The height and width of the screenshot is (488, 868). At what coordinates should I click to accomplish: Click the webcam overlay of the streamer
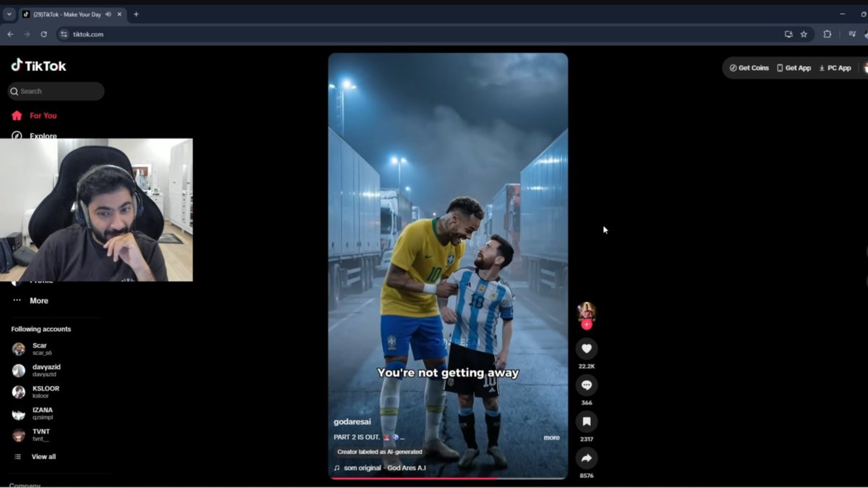pyautogui.click(x=96, y=210)
